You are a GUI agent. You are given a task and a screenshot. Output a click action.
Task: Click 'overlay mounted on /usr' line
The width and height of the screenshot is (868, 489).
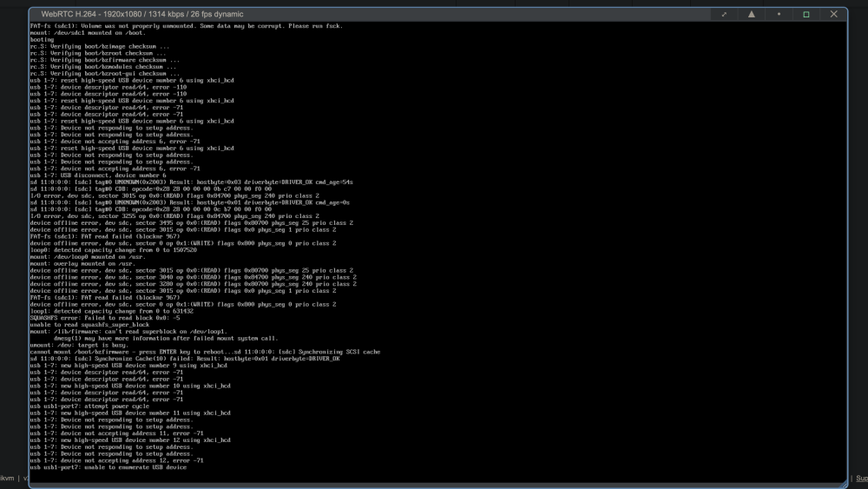tap(82, 263)
